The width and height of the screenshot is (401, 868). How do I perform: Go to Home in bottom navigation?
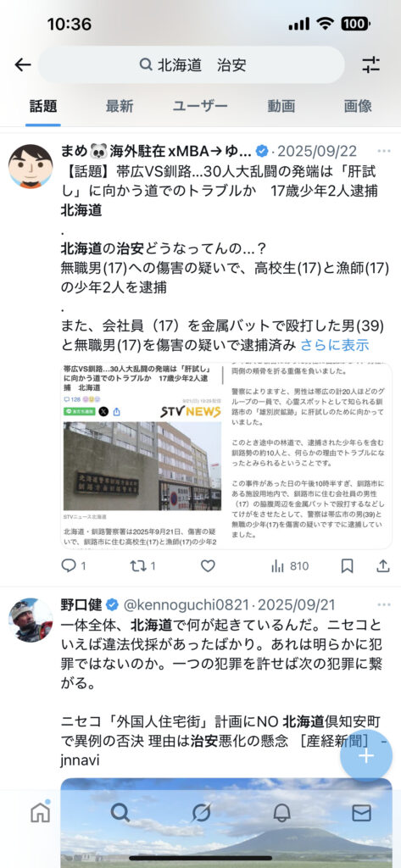tap(40, 812)
